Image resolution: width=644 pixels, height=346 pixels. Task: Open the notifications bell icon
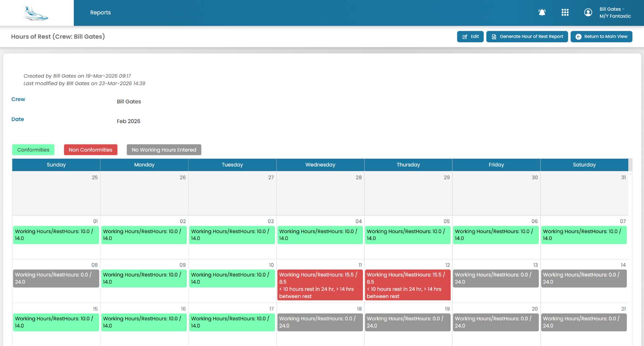(x=542, y=12)
